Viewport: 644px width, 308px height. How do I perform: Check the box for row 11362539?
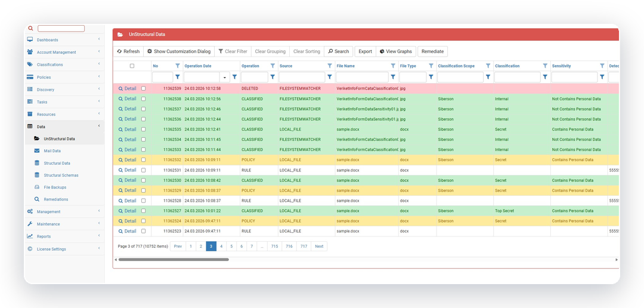tap(143, 88)
